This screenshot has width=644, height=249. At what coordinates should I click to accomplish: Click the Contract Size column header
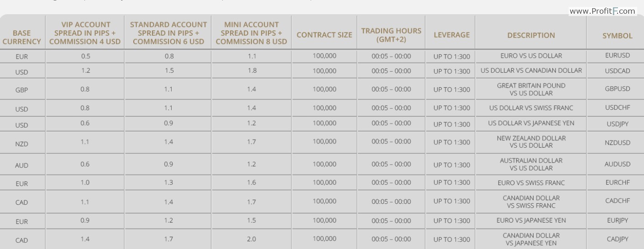point(325,35)
